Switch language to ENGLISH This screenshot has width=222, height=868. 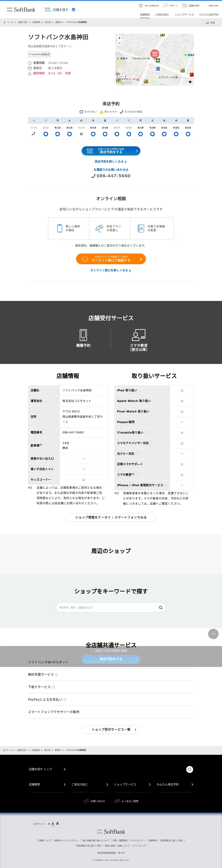pos(213,5)
